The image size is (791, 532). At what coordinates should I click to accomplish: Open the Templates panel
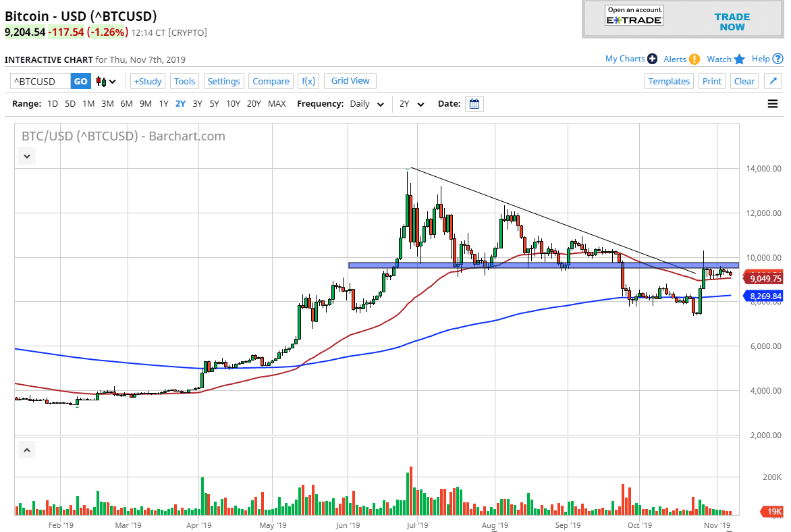coord(669,80)
